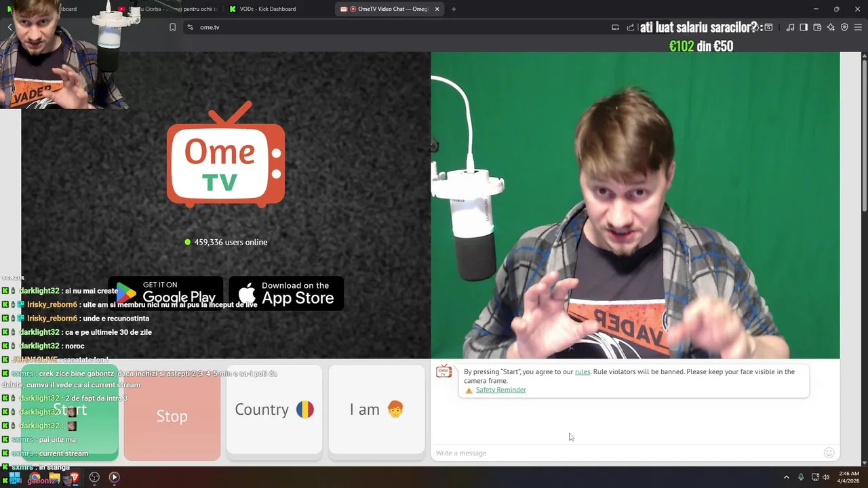Click darklight32's chat message "noroc"
The image size is (868, 488).
point(75,346)
